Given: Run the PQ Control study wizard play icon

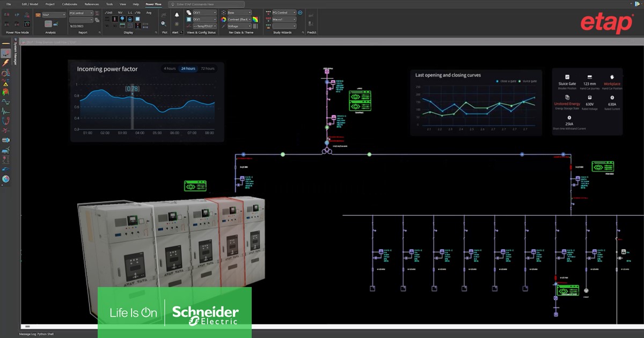Looking at the screenshot, I should click(x=300, y=12).
